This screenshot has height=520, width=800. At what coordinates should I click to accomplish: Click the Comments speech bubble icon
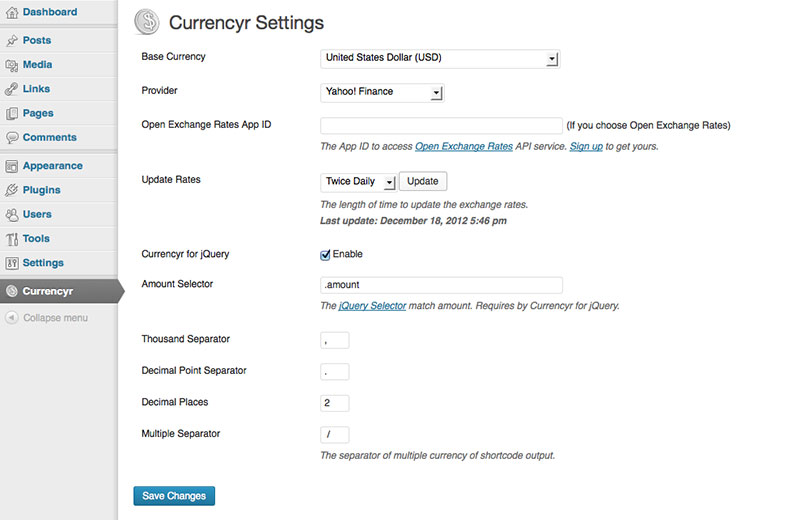click(12, 138)
